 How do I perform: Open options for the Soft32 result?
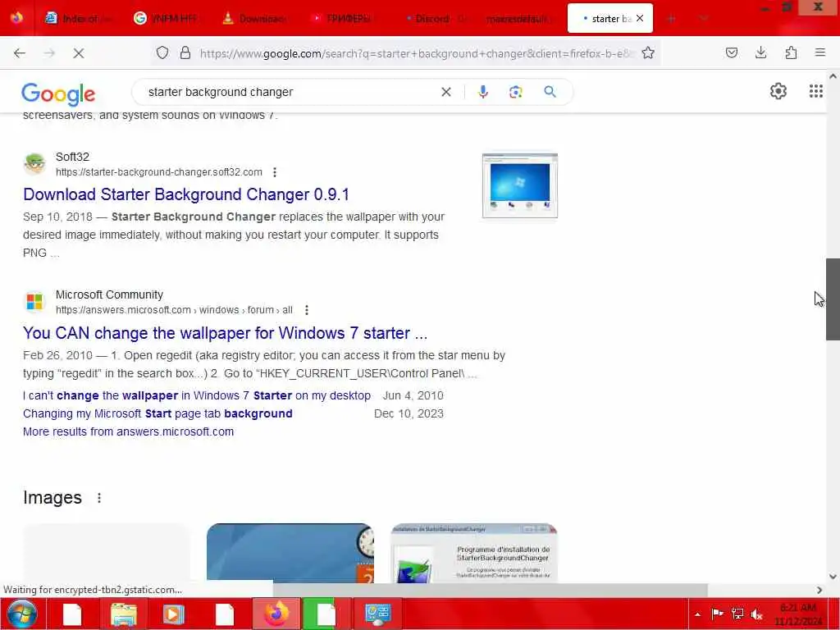(x=275, y=172)
